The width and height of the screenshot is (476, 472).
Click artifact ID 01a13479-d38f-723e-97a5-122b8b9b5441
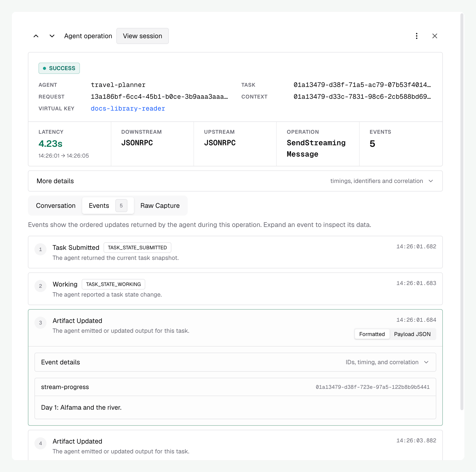(372, 387)
